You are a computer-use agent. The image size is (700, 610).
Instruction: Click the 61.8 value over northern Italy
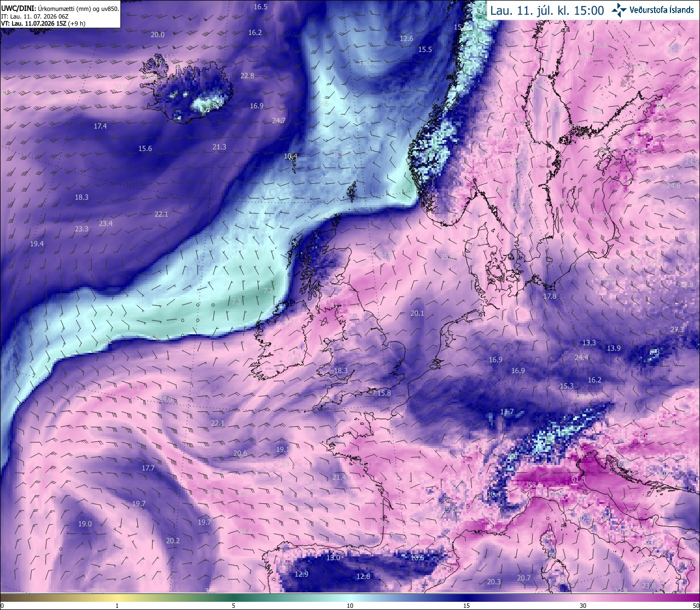(x=578, y=479)
